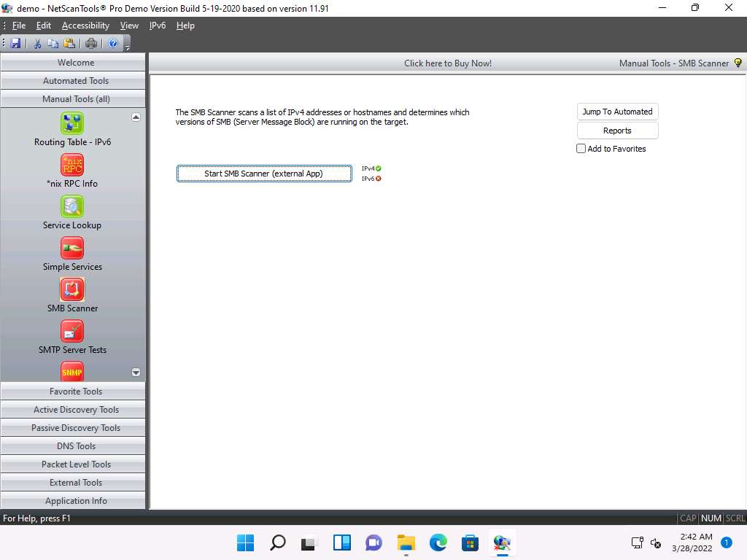747x560 pixels.
Task: Open the SMTP Server Tests tool
Action: pos(72,331)
